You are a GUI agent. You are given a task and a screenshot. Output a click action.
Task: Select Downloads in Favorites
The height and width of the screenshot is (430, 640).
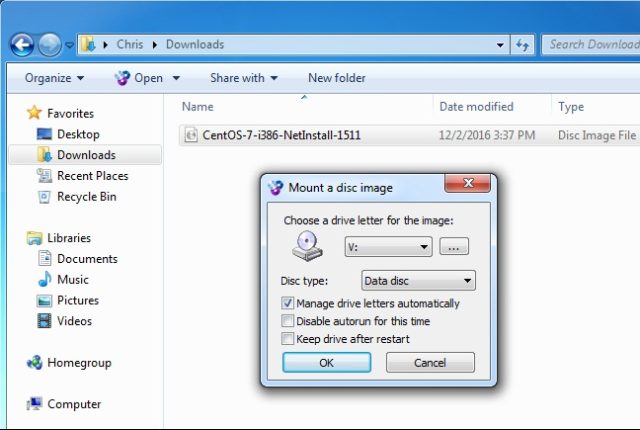(86, 155)
